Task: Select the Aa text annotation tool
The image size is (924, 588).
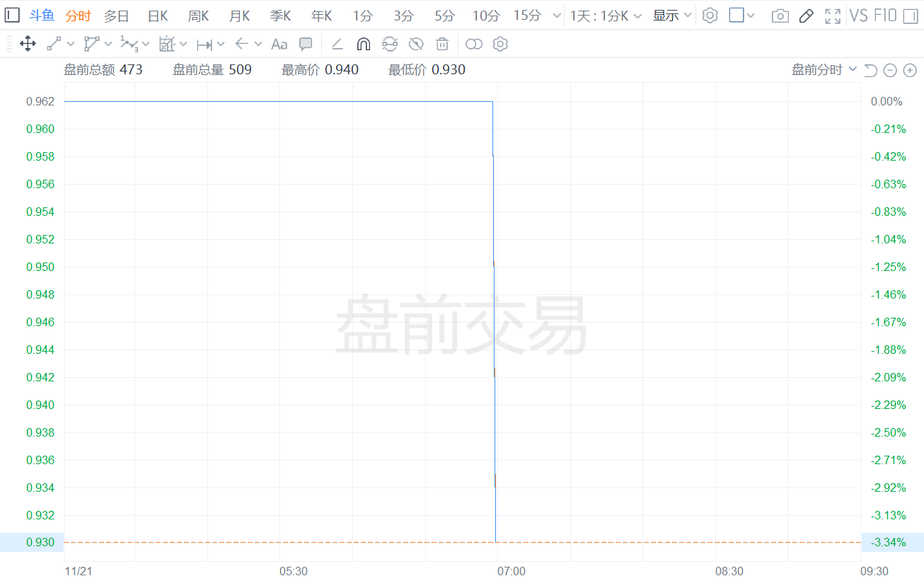Action: pyautogui.click(x=279, y=45)
